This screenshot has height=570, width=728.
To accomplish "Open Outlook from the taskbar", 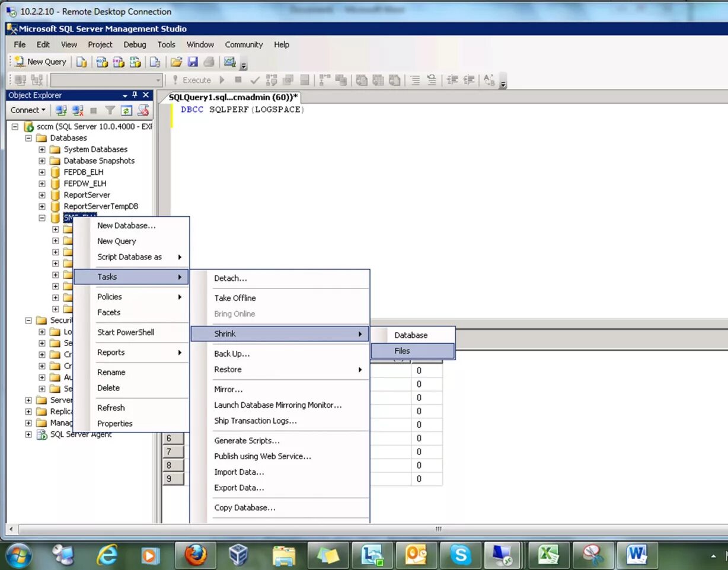I will (416, 555).
